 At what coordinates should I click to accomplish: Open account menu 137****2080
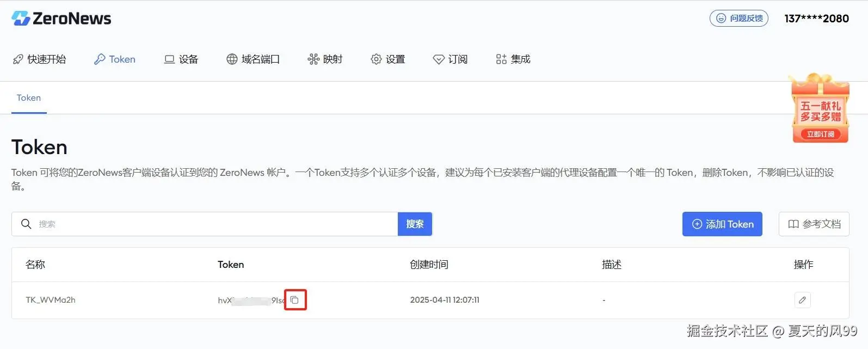coord(816,19)
